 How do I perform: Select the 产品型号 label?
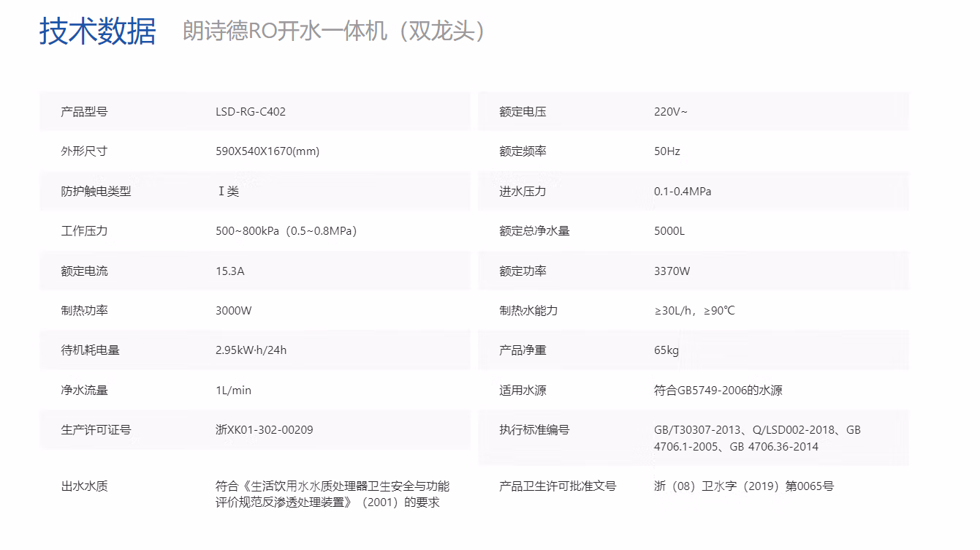coord(84,112)
